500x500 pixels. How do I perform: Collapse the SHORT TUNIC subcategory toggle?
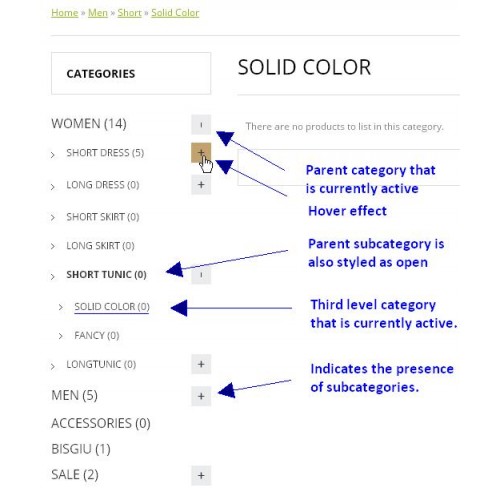[201, 275]
